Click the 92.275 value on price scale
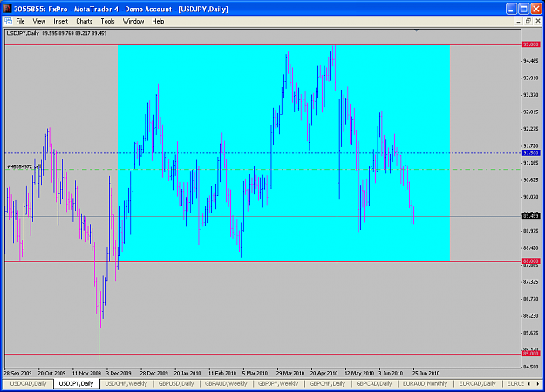The image size is (545, 392). tap(531, 129)
